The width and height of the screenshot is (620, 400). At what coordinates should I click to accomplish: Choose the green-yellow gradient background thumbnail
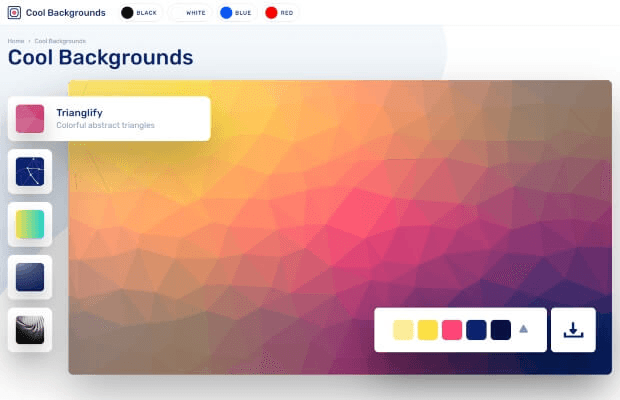tap(30, 225)
